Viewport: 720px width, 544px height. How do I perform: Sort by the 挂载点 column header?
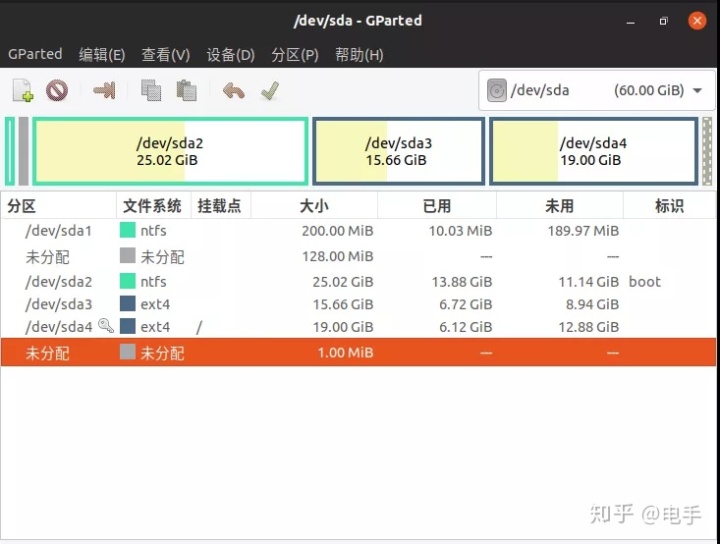pyautogui.click(x=220, y=206)
